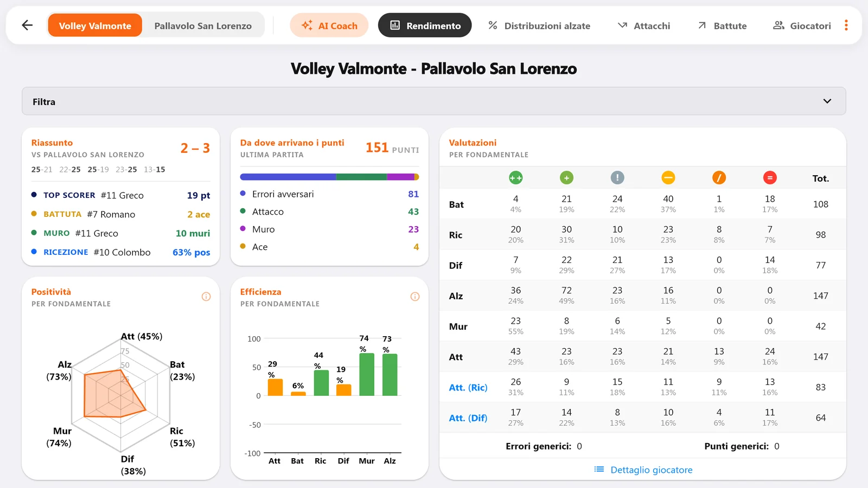Click the orange slash rating icon

pos(719,178)
